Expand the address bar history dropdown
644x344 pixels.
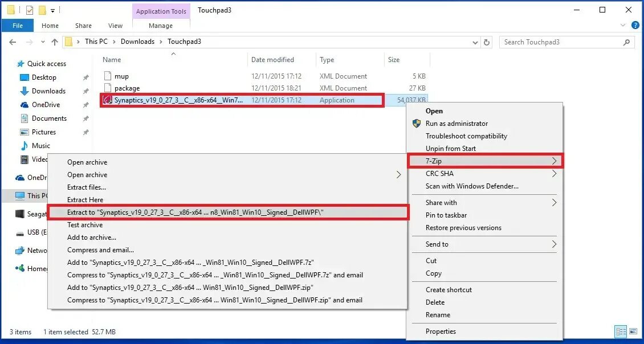[475, 42]
